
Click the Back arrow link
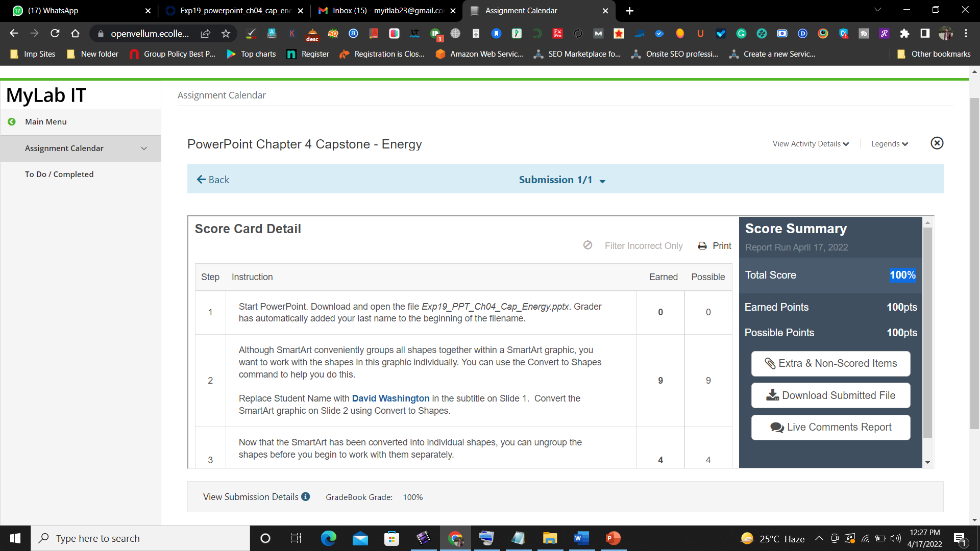tap(213, 180)
